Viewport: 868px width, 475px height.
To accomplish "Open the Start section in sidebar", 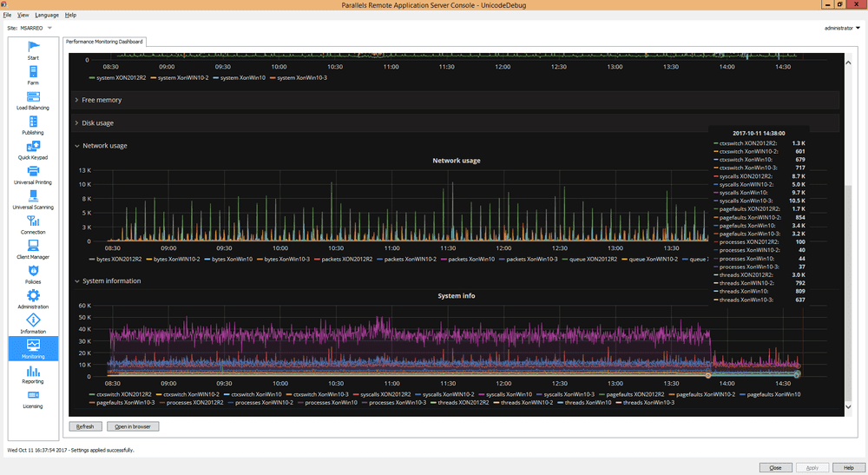I will tap(33, 49).
